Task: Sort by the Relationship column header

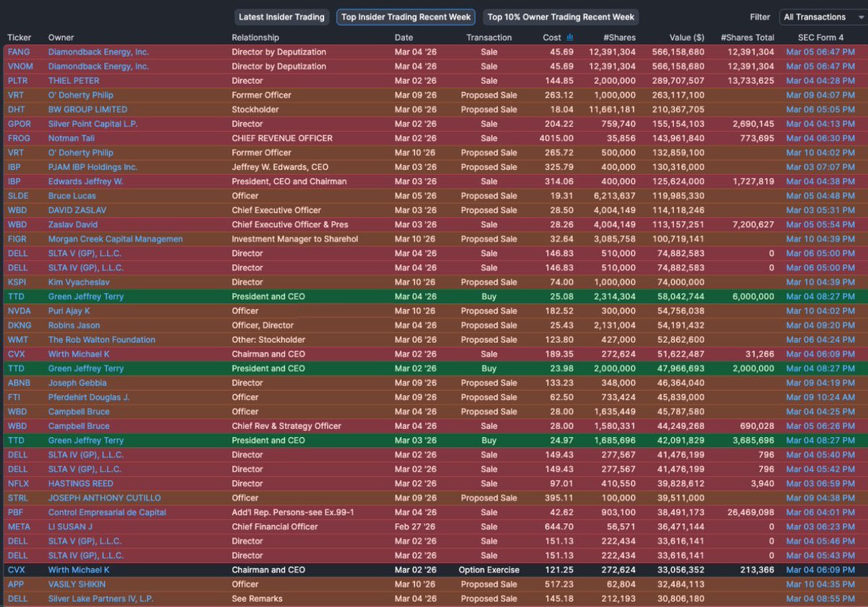Action: [256, 38]
